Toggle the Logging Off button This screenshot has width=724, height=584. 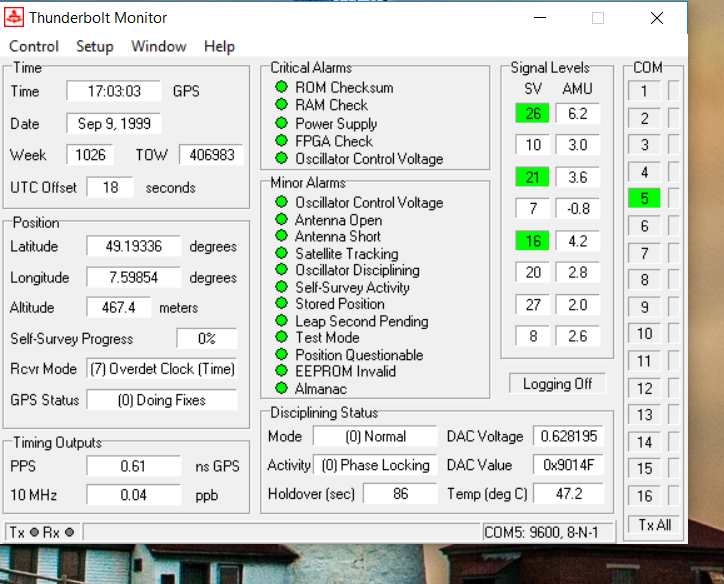557,384
